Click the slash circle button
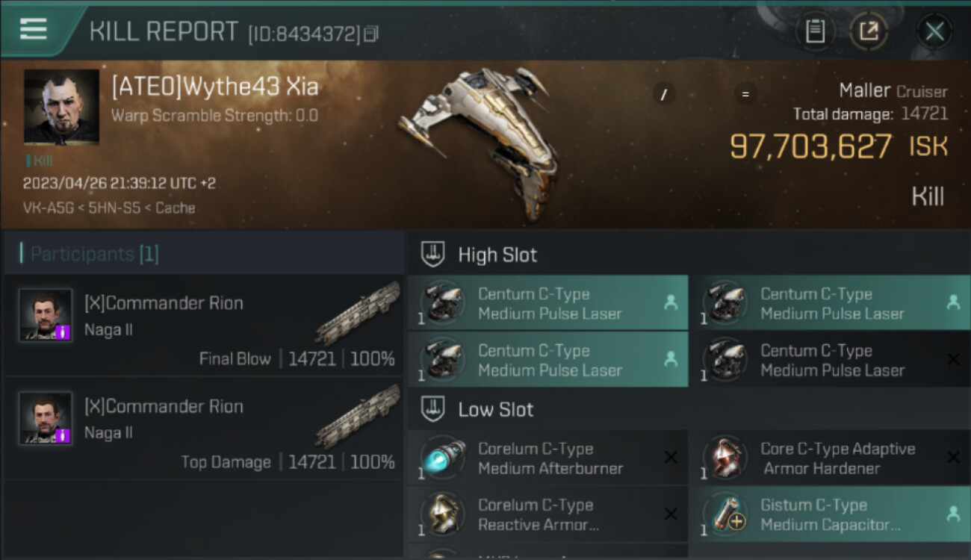The width and height of the screenshot is (971, 560). [x=664, y=93]
